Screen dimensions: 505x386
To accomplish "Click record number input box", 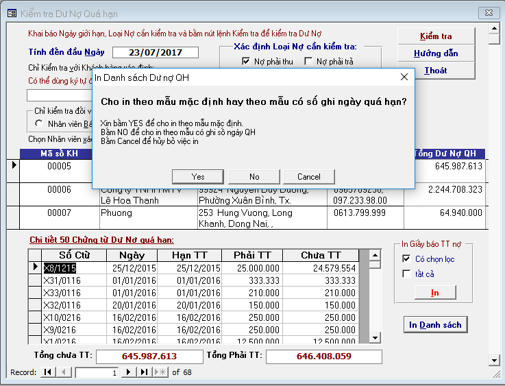I will point(96,372).
